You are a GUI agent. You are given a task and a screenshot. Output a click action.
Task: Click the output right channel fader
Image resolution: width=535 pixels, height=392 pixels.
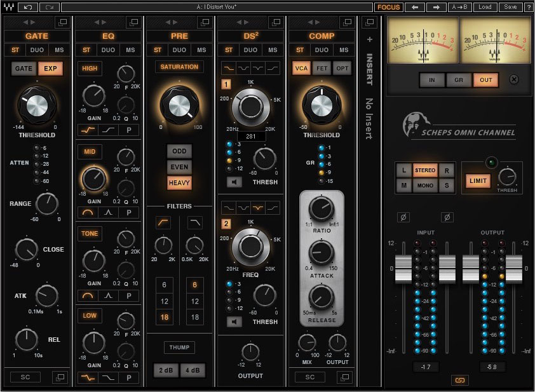514,268
